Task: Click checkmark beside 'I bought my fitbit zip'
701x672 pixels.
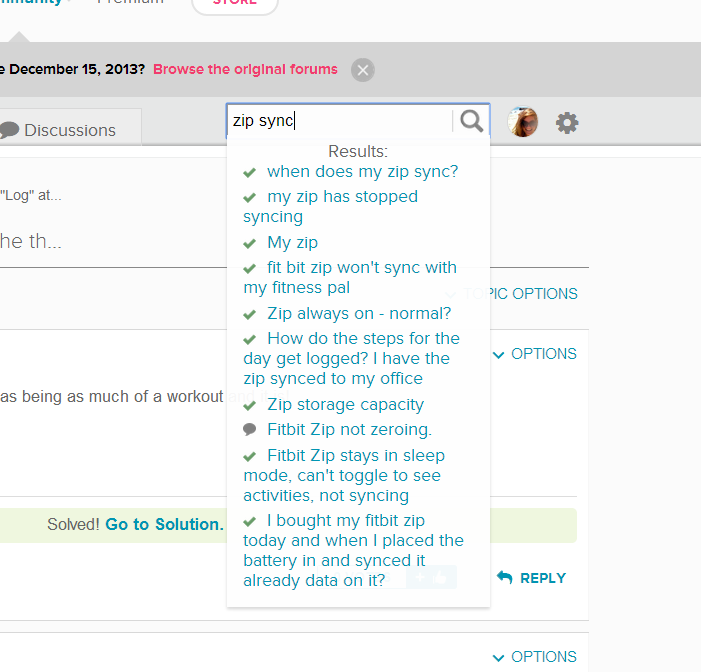Action: pyautogui.click(x=249, y=521)
